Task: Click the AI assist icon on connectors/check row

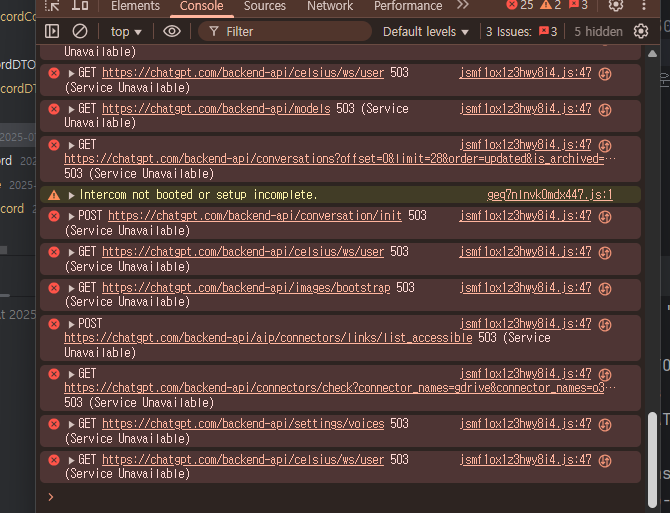Action: click(605, 375)
